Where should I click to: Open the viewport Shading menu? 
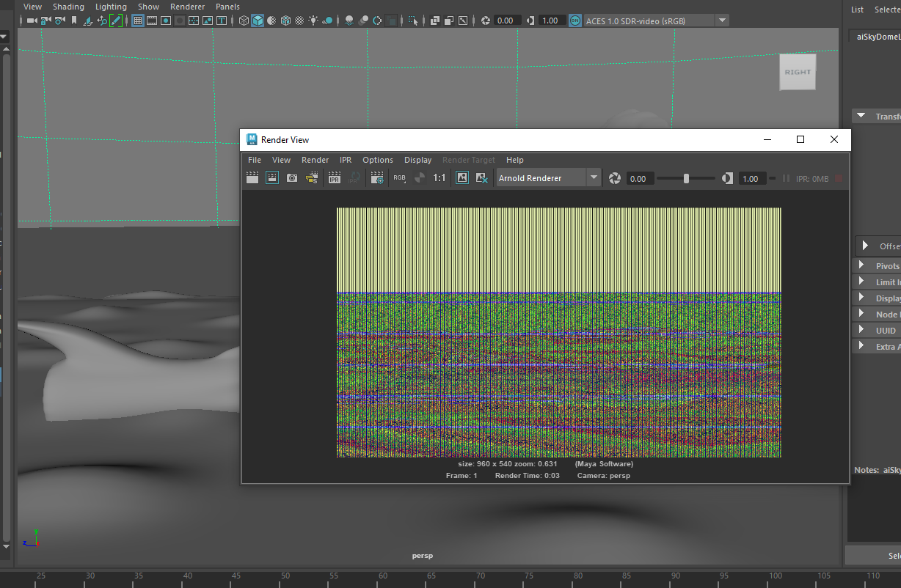(68, 7)
